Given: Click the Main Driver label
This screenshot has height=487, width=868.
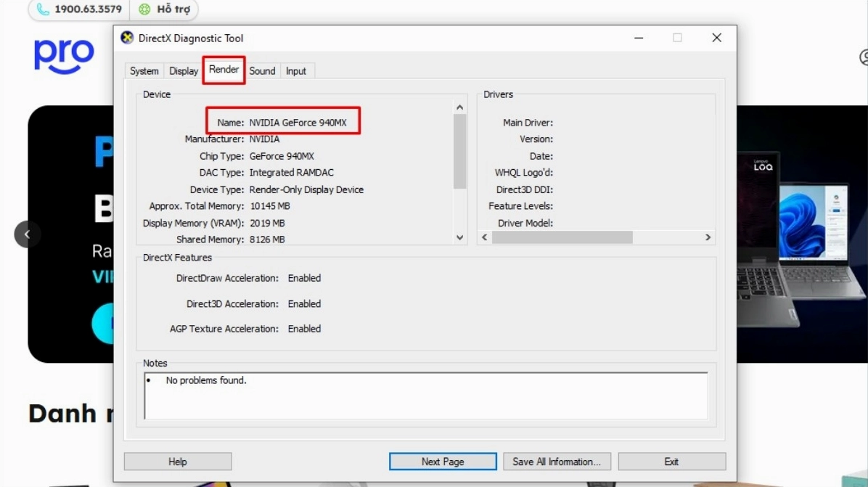Looking at the screenshot, I should point(528,123).
